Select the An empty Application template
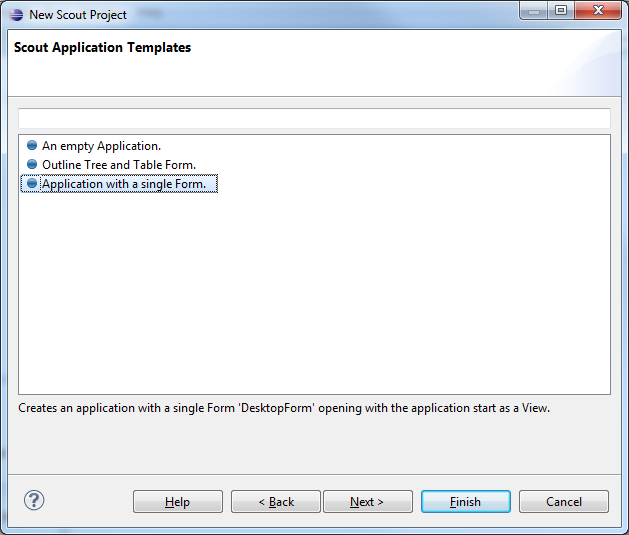This screenshot has height=535, width=629. coord(101,146)
